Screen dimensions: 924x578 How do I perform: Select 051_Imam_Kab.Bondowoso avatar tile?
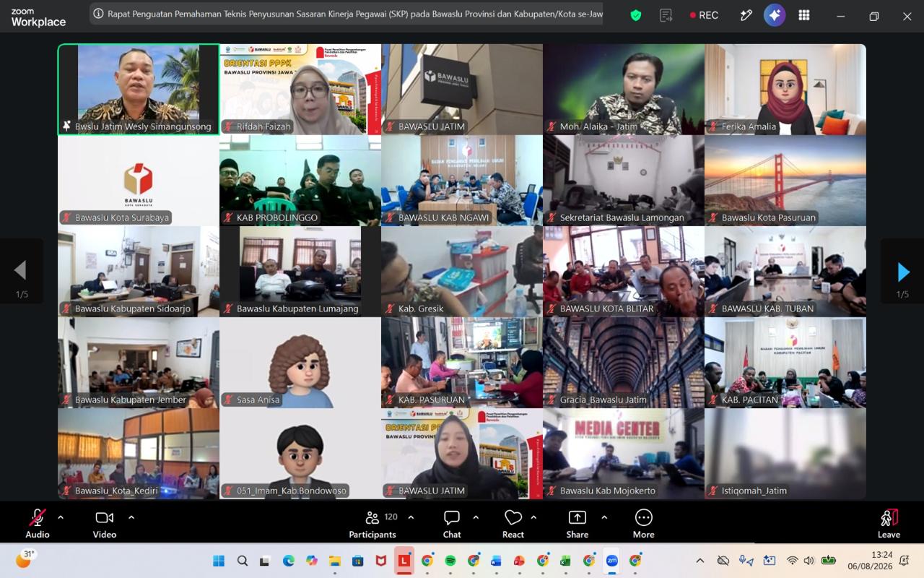click(x=300, y=454)
